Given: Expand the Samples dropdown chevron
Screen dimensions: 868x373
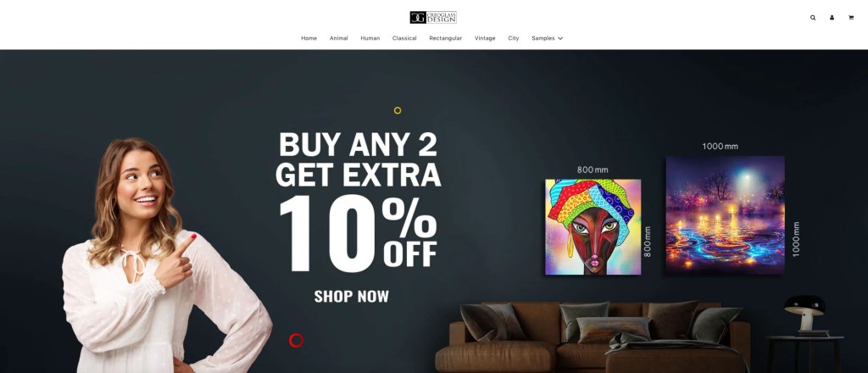Looking at the screenshot, I should tap(560, 38).
